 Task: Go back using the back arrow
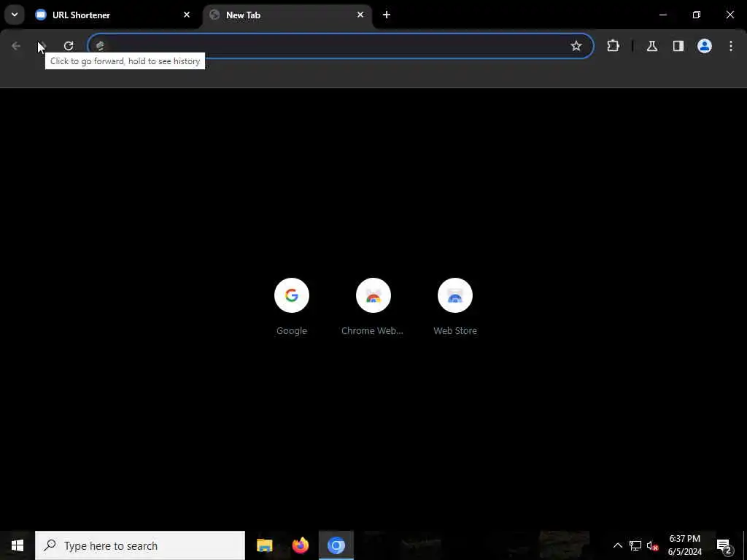16,46
